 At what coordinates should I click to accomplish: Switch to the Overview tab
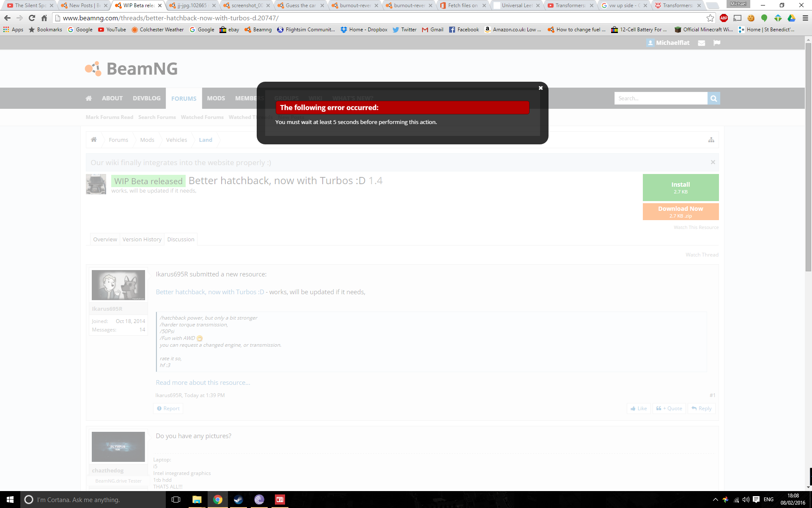[105, 239]
